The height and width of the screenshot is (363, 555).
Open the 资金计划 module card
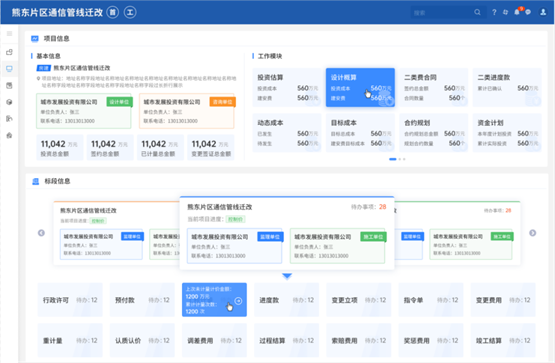[x=507, y=133]
